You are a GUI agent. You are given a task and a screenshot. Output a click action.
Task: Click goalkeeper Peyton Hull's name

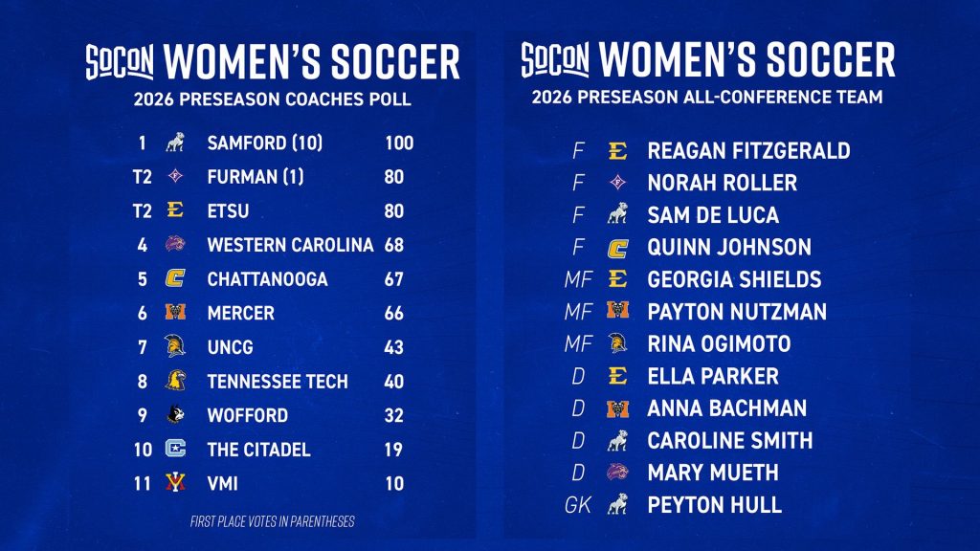(714, 505)
